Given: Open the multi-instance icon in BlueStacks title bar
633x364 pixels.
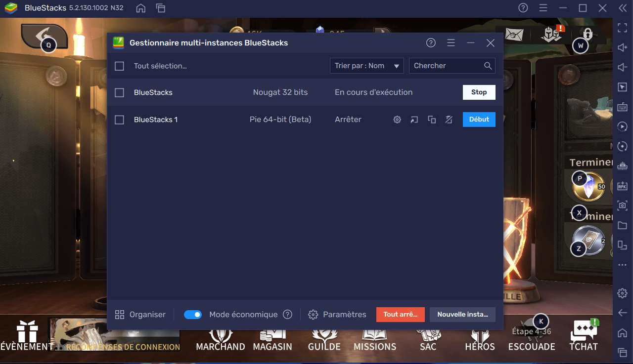Looking at the screenshot, I should click(x=160, y=8).
